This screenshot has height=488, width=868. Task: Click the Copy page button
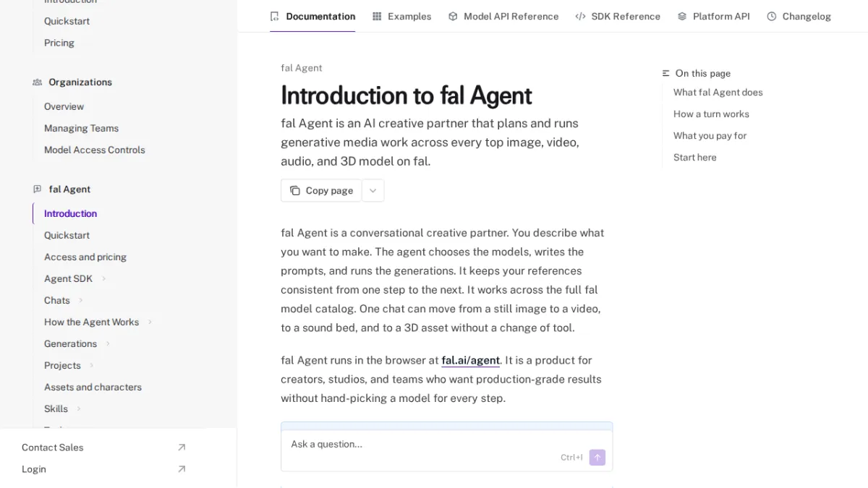pos(321,191)
